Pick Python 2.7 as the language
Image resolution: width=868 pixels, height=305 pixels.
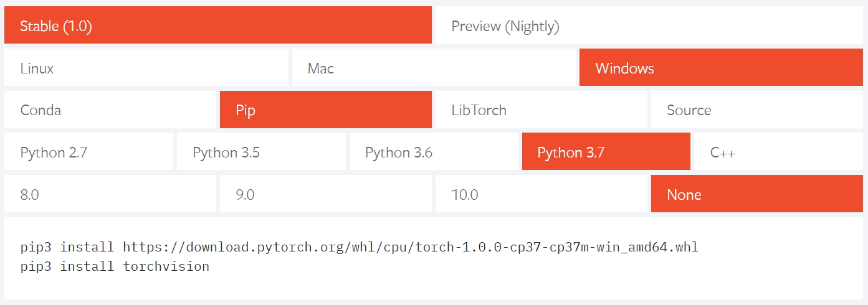pyautogui.click(x=88, y=152)
